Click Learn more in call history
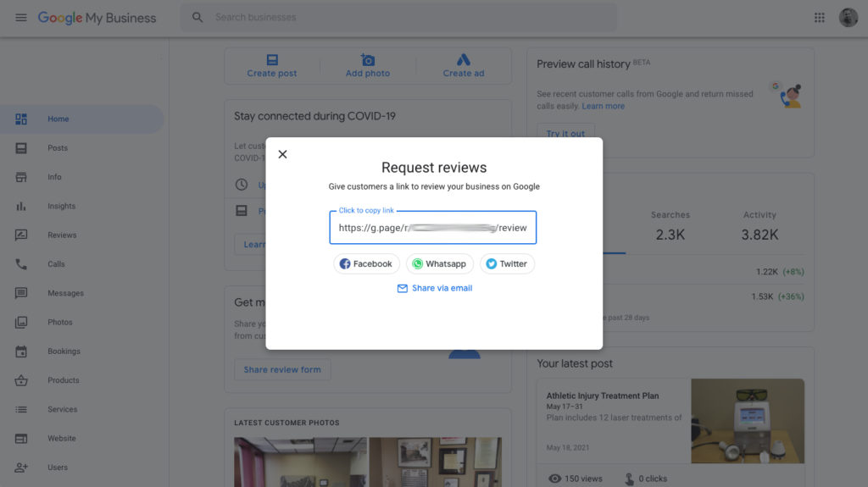Viewport: 868px width, 487px height. pos(603,106)
